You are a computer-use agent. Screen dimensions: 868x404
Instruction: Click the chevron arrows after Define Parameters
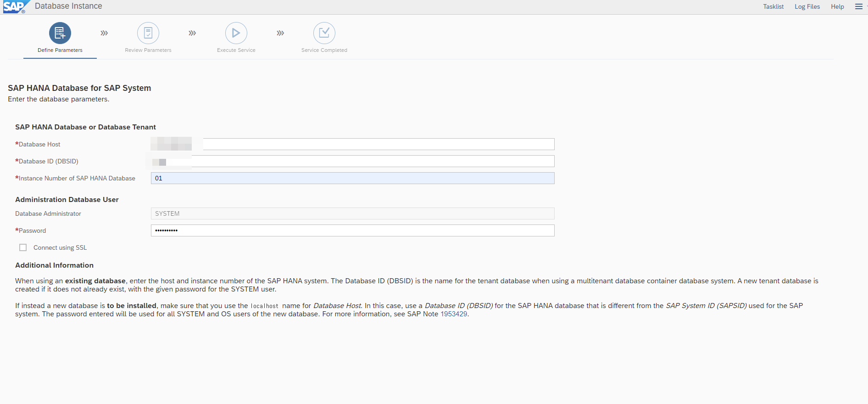104,33
